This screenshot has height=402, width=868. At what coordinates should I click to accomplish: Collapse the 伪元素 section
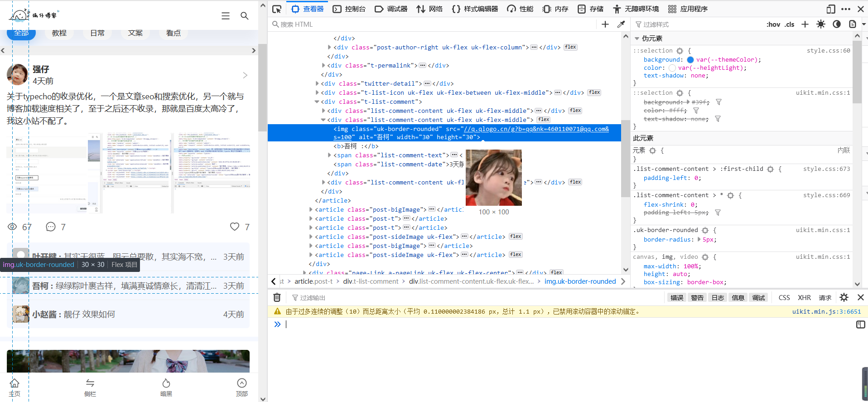(x=637, y=39)
